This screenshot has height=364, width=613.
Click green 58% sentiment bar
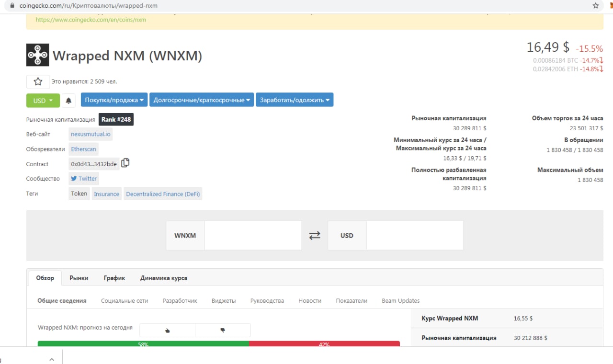[x=143, y=344]
